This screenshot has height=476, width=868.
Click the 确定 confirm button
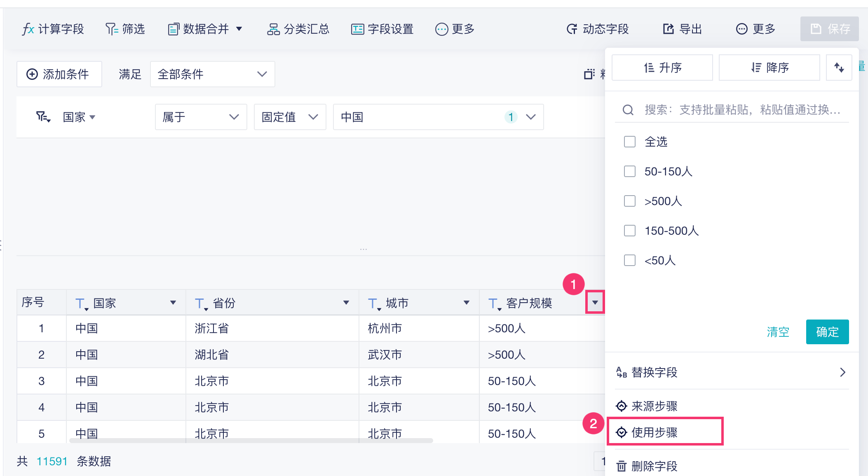pyautogui.click(x=827, y=332)
